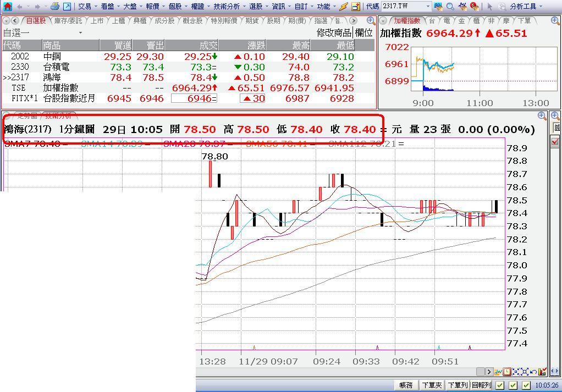Zoom the watchlist panel with magnifier icon
Viewport: 562px width, 392px height.
pyautogui.click(x=371, y=21)
